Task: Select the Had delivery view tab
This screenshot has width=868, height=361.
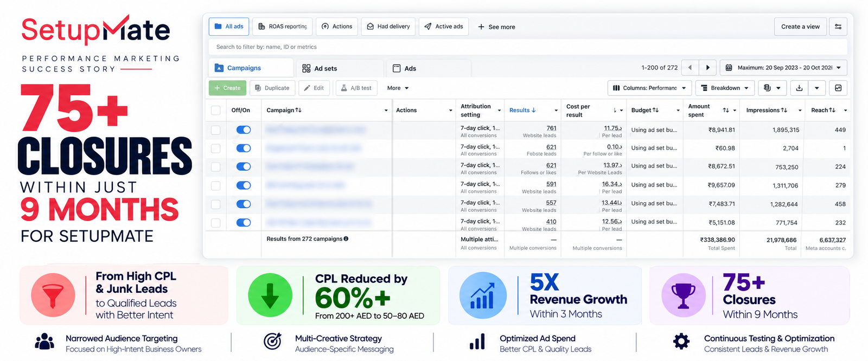Action: tap(388, 27)
